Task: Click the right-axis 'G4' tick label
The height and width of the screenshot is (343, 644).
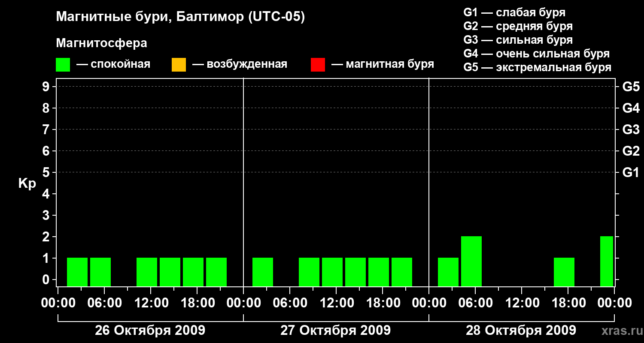Action: click(631, 108)
